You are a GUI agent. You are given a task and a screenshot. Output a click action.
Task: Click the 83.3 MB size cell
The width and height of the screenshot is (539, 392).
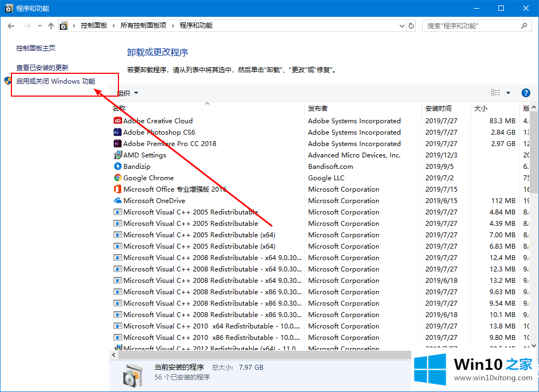coord(502,121)
